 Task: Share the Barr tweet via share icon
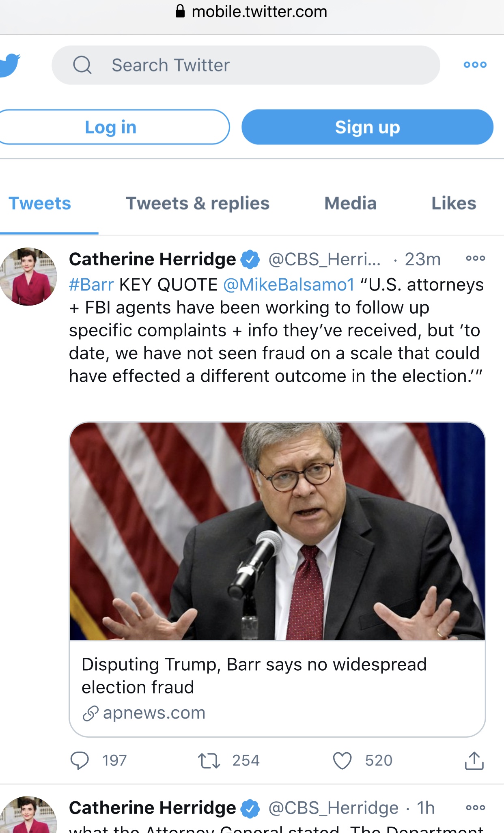474,760
